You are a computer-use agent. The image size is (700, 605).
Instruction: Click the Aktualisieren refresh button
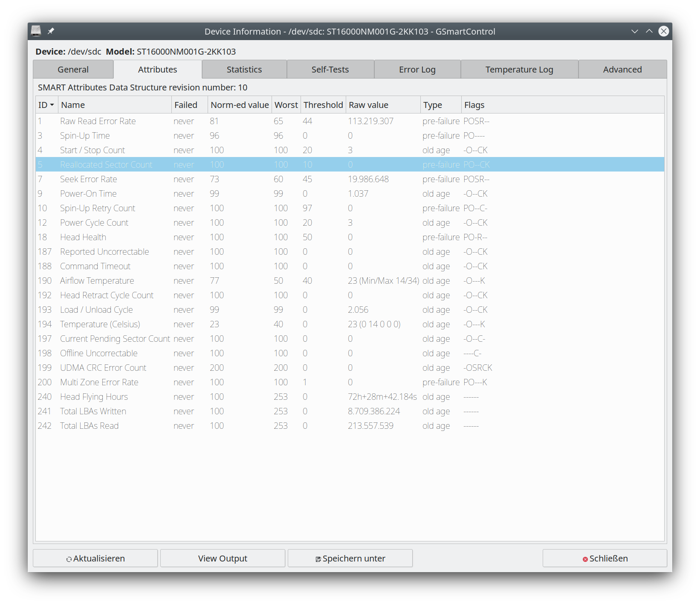click(95, 558)
